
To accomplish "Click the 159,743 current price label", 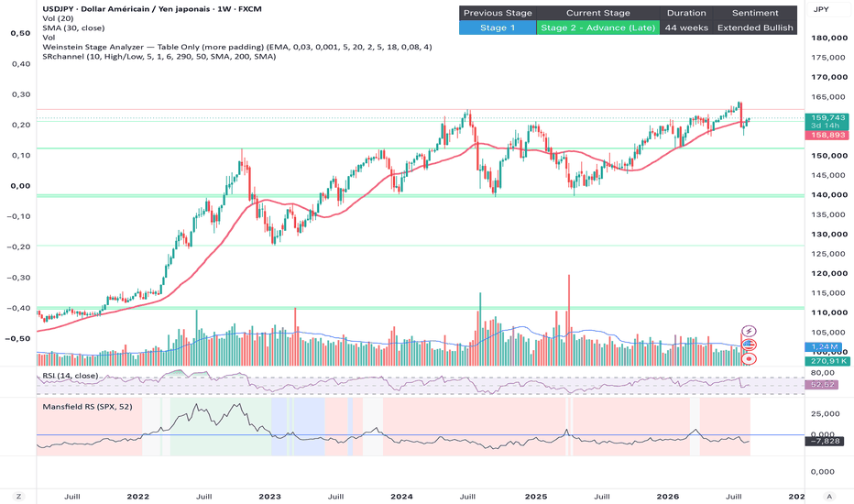I will [x=827, y=117].
